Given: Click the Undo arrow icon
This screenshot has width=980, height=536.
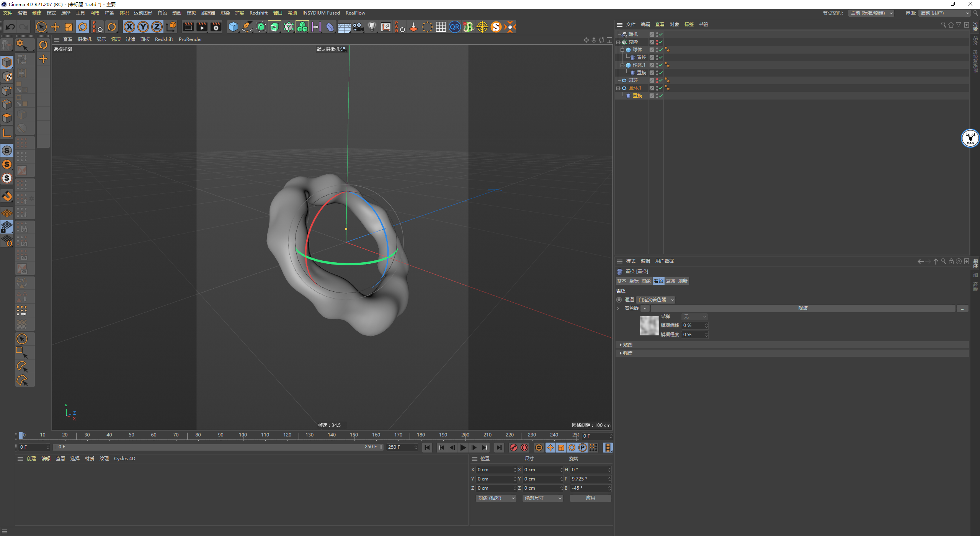Looking at the screenshot, I should 10,27.
